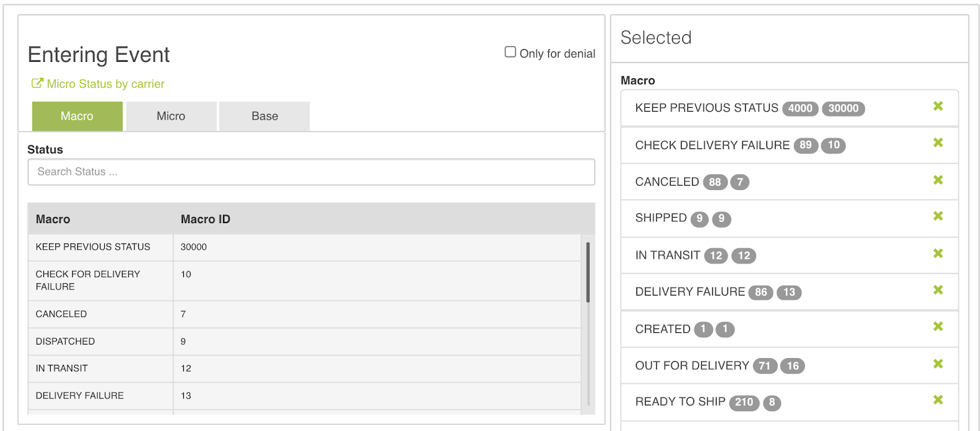The width and height of the screenshot is (980, 431).
Task: Select the Macro tab
Action: 77,116
